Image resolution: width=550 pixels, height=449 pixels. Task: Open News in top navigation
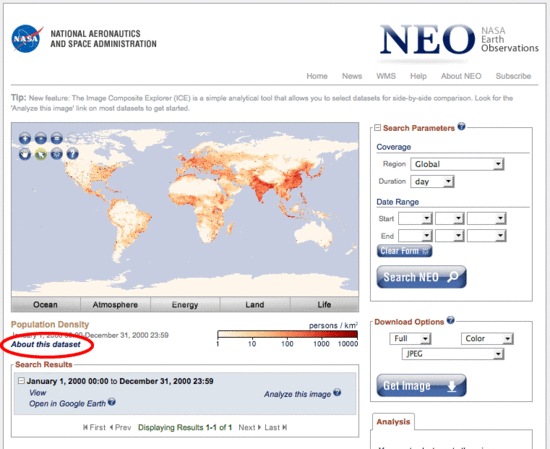(352, 76)
